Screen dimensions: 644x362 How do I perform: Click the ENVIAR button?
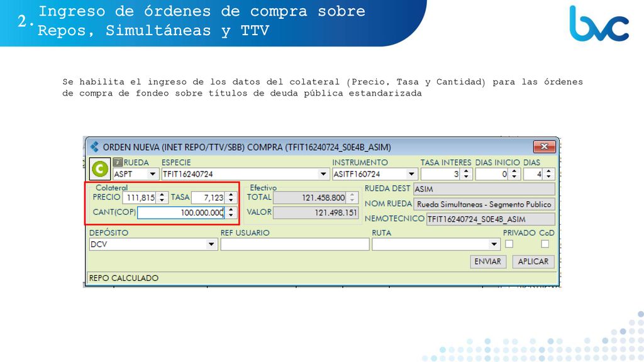click(x=488, y=261)
